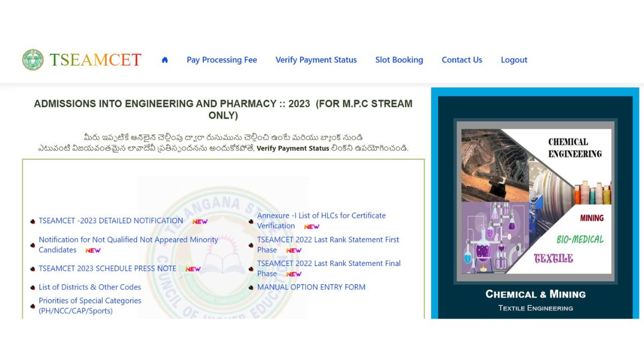Open Pay Processing Fee page
The width and height of the screenshot is (644, 362).
[222, 60]
